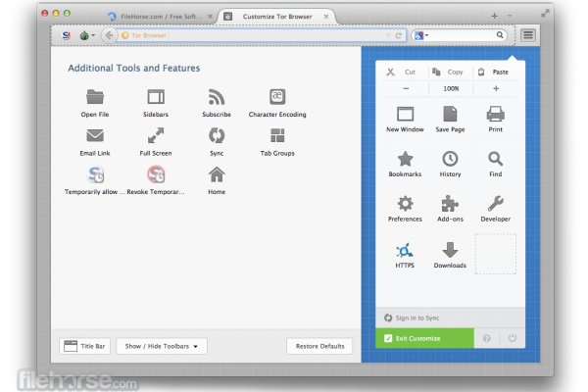Click the Add-ons puzzle piece icon
Screen dimensions: 588x392
[x=450, y=203]
